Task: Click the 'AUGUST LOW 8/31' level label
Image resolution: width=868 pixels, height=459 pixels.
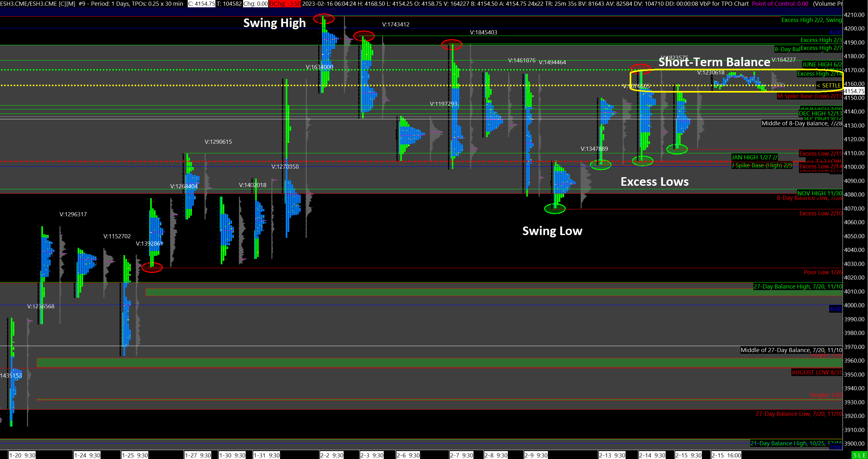Action: point(816,372)
